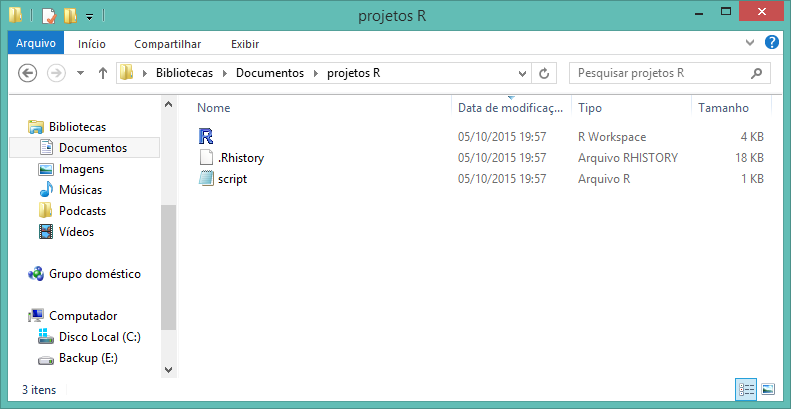This screenshot has width=791, height=409.
Task: Go up one folder level arrow
Action: coord(102,73)
